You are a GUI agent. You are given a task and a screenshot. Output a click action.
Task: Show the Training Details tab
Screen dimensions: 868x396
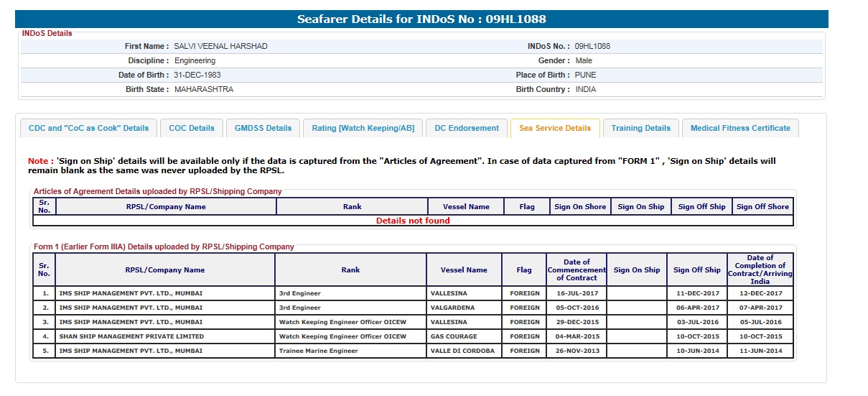point(640,128)
